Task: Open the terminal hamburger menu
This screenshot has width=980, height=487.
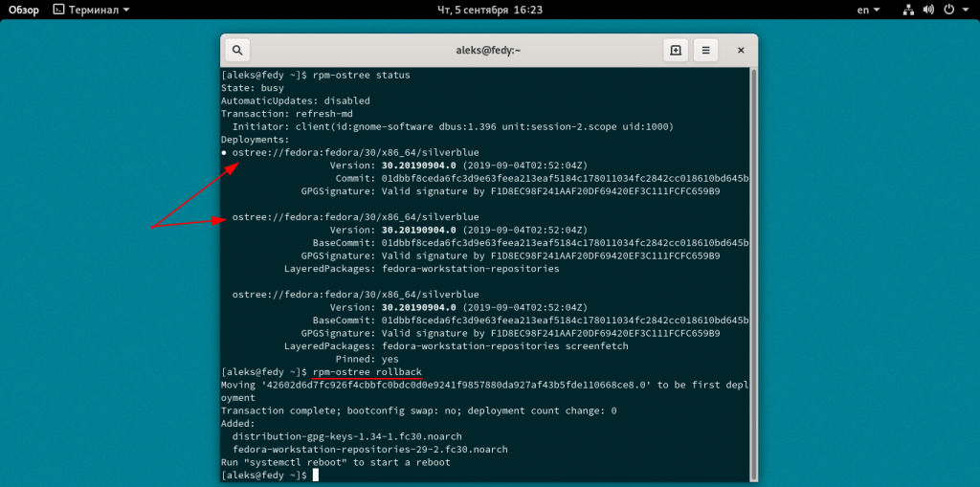Action: point(705,51)
